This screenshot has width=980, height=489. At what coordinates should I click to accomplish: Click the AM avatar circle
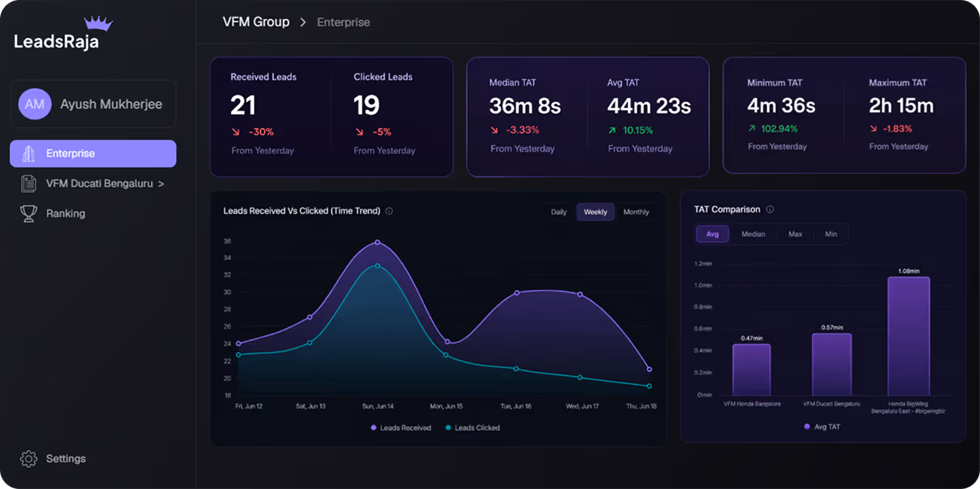tap(35, 104)
